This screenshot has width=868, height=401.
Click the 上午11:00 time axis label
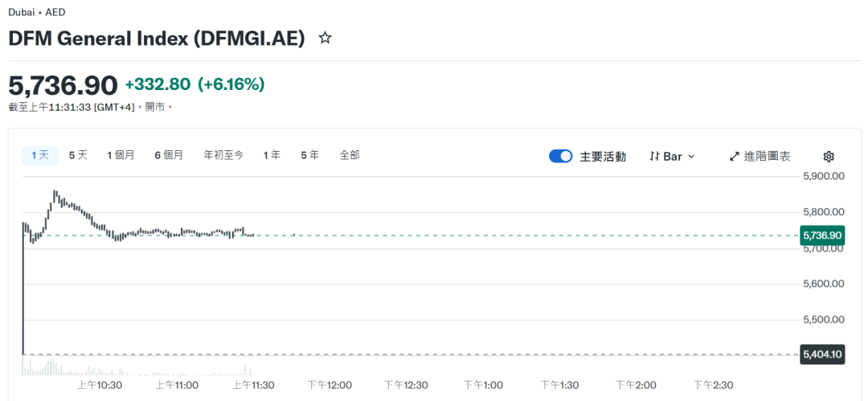(177, 385)
